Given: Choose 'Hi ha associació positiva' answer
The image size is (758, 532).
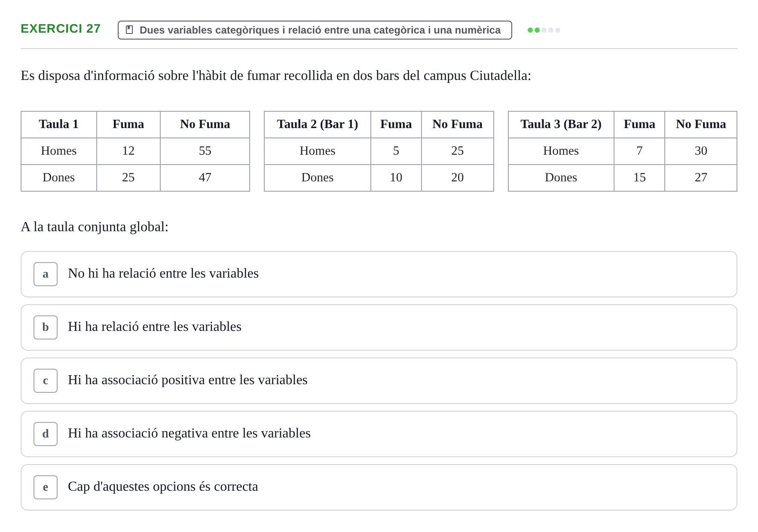Looking at the screenshot, I should (379, 381).
